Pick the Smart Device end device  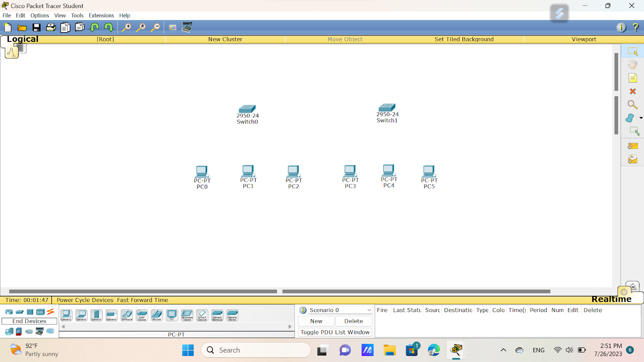coord(202,315)
